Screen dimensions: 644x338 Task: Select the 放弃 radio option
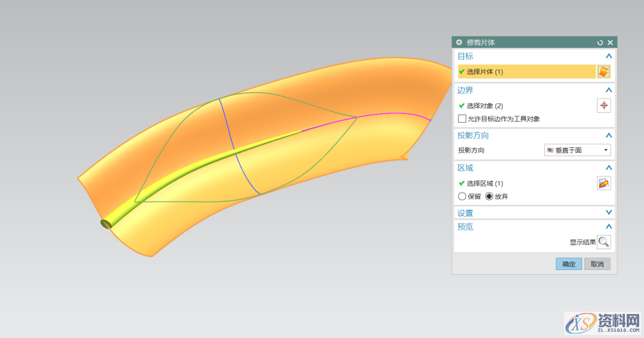(x=490, y=196)
